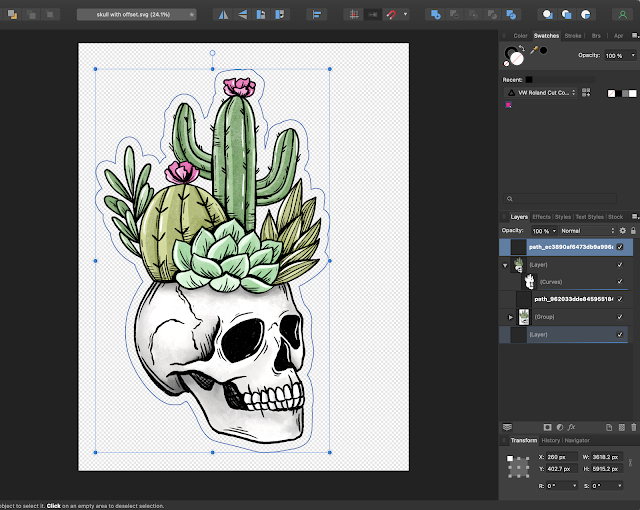
Task: Hide the (Group) layer via its checkbox
Action: click(x=620, y=317)
